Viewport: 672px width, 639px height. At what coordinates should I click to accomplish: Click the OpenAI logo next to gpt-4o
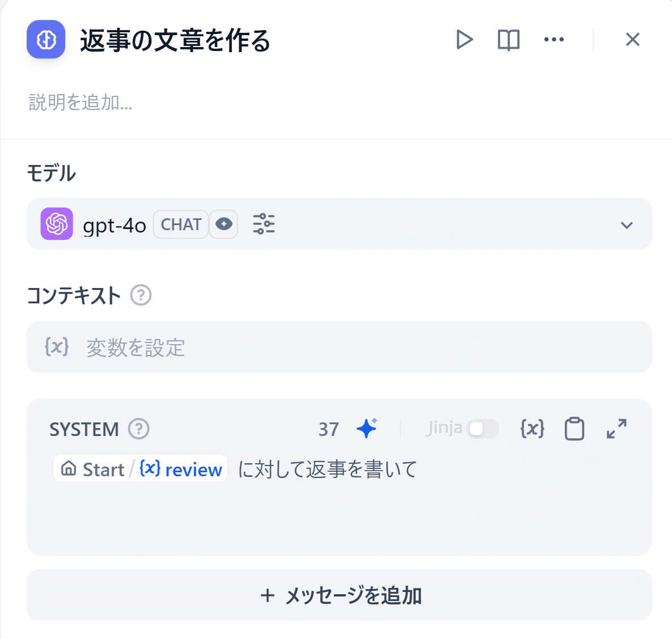[x=57, y=224]
